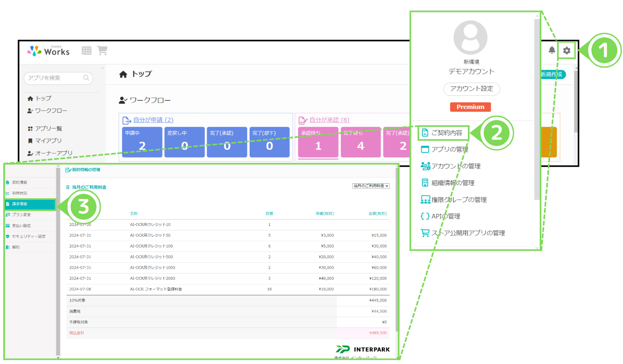Open 利用状況 from the sidebar
The height and width of the screenshot is (364, 623).
(19, 193)
